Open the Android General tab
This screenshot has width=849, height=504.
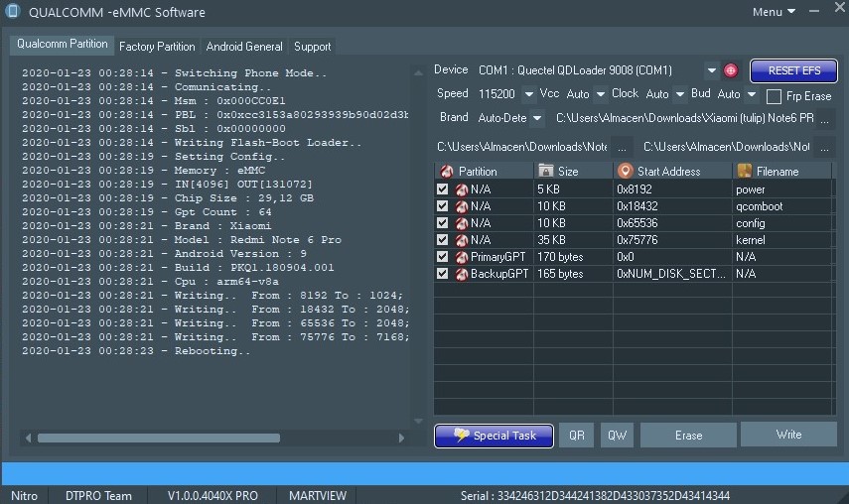(x=244, y=47)
